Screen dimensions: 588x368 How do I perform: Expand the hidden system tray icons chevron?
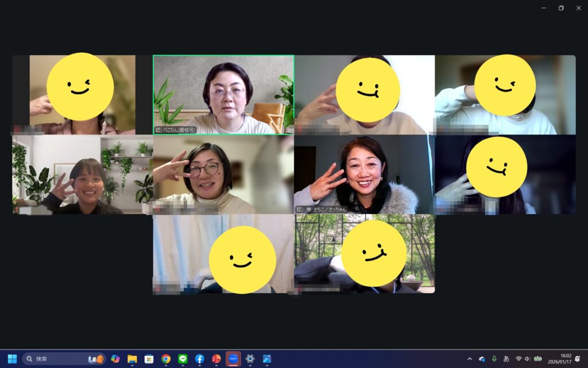[x=470, y=359]
